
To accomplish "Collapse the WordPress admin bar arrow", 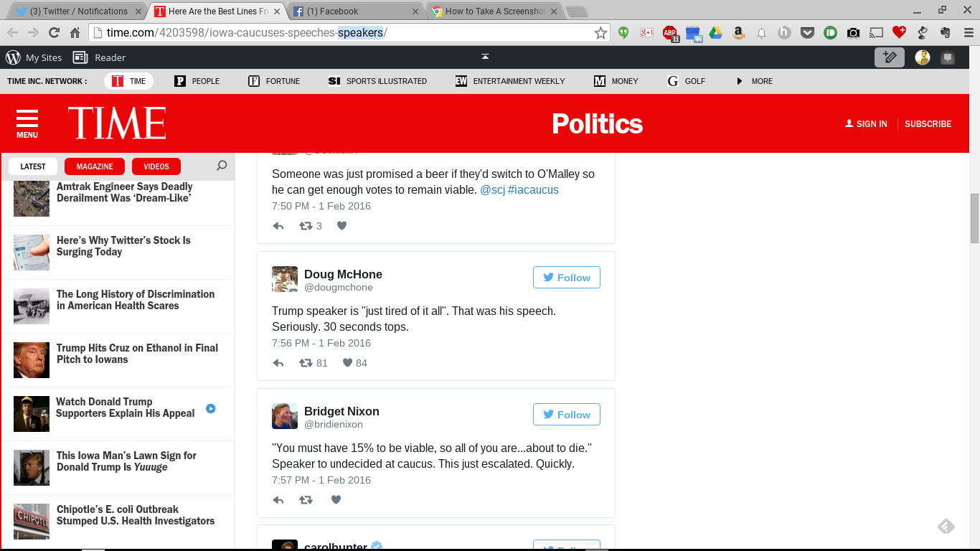I will (485, 57).
